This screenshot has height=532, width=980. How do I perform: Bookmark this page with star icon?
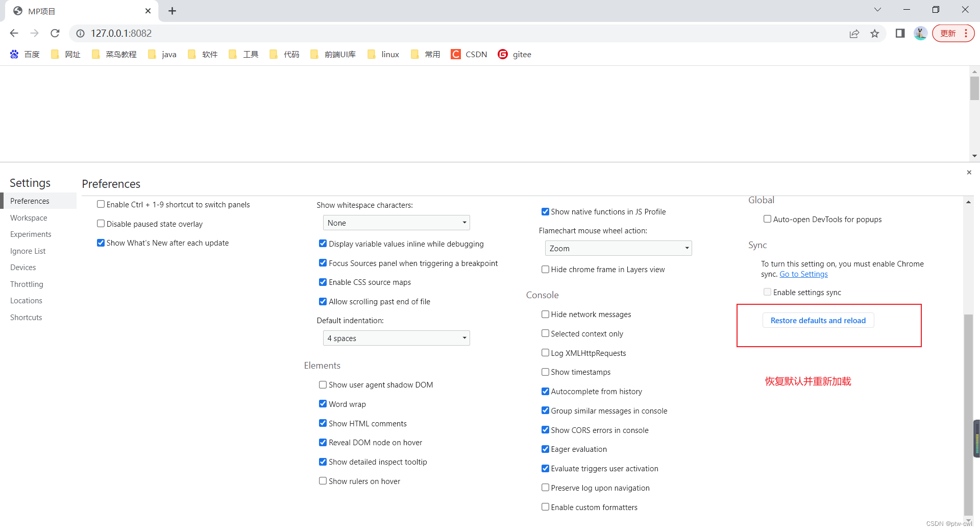875,33
